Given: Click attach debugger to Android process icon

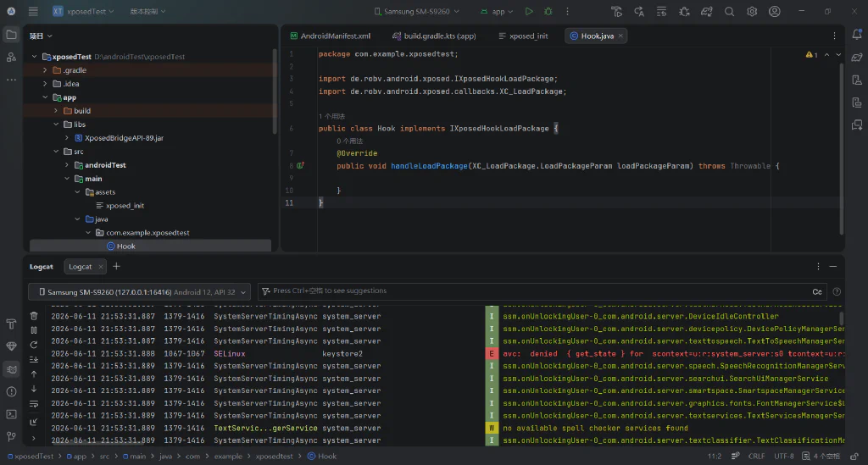Looking at the screenshot, I should (x=684, y=11).
